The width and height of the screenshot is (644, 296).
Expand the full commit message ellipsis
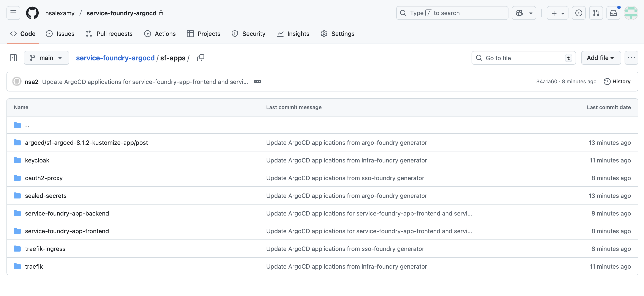point(257,82)
